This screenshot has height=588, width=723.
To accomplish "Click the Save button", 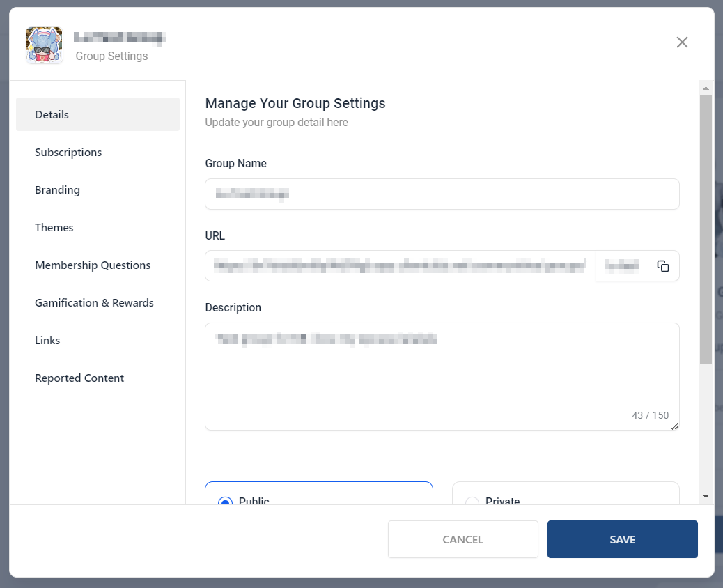I will pyautogui.click(x=622, y=539).
